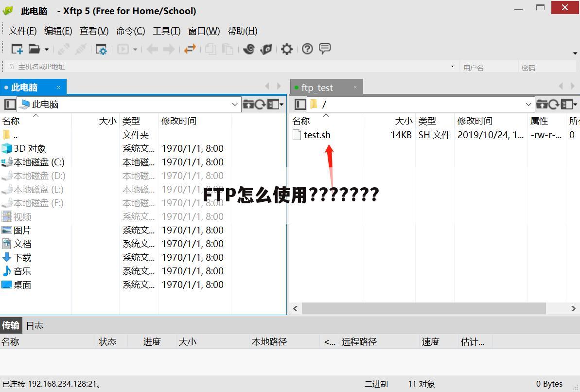Click the feedback speech bubble icon
Image resolution: width=580 pixels, height=392 pixels.
(x=325, y=49)
